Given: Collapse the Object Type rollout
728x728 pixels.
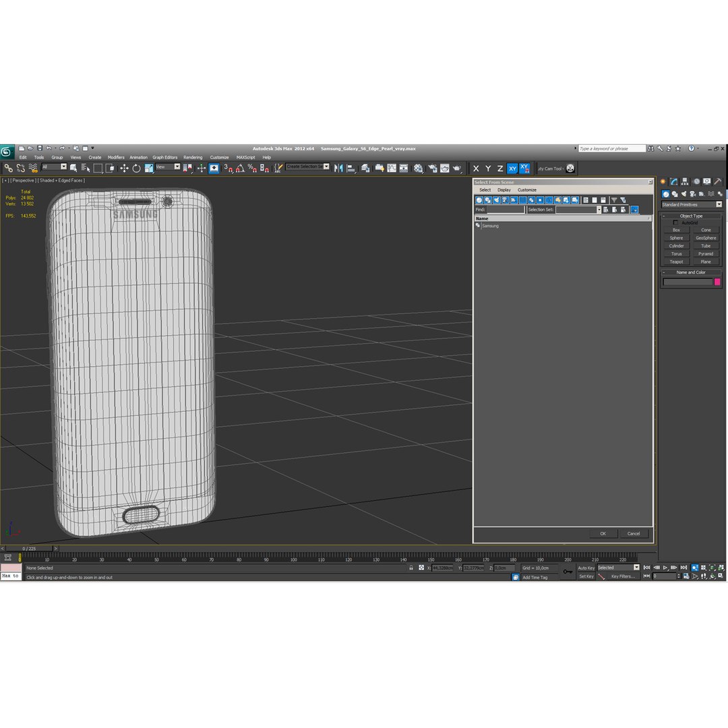Looking at the screenshot, I should click(x=691, y=216).
